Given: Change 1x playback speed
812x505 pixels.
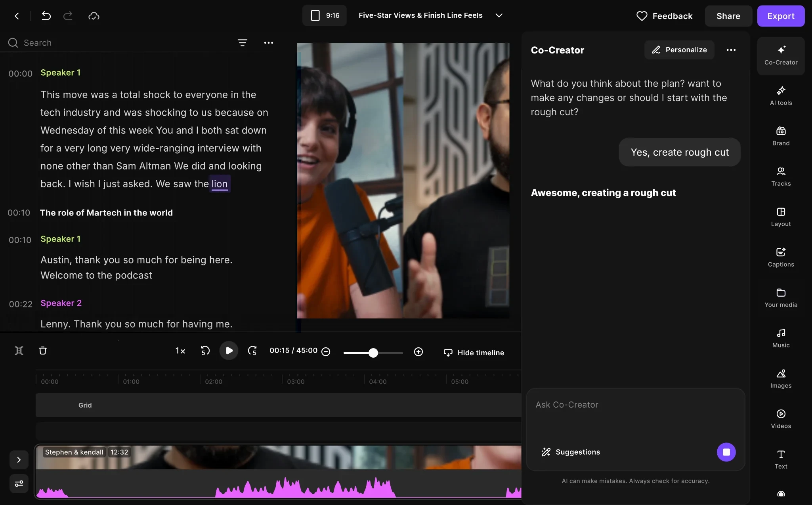Looking at the screenshot, I should [180, 351].
